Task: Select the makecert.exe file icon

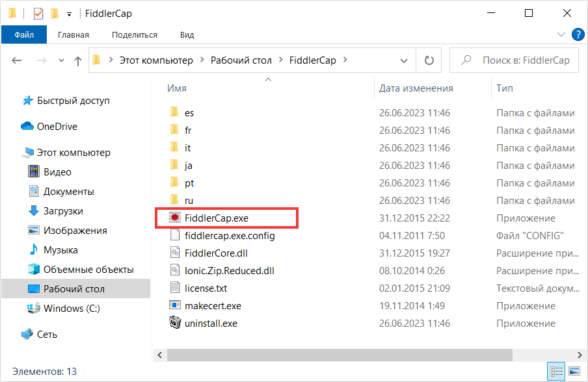Action: point(175,305)
